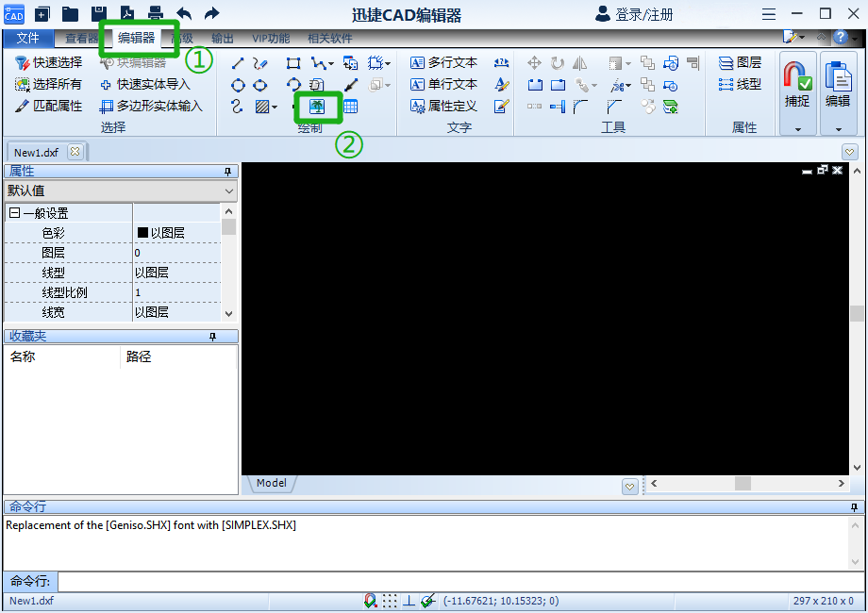This screenshot has height=613, width=868.
Task: Click the Fillet rounded corner tool
Action: [580, 107]
